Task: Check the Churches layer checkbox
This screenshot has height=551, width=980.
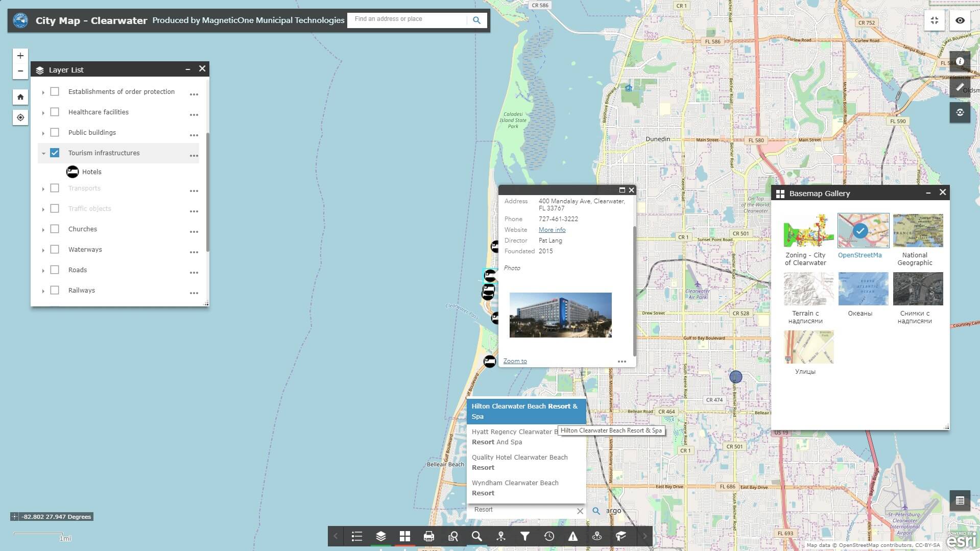Action: point(55,228)
